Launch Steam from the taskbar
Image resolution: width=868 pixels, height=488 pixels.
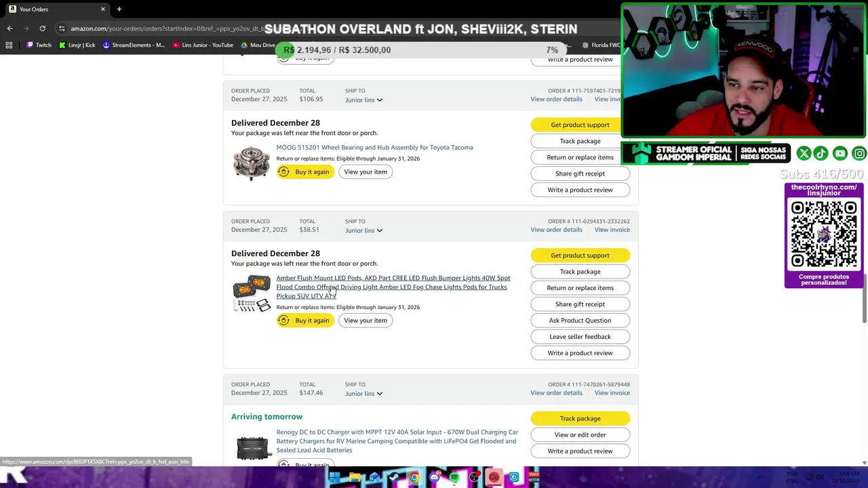click(394, 478)
